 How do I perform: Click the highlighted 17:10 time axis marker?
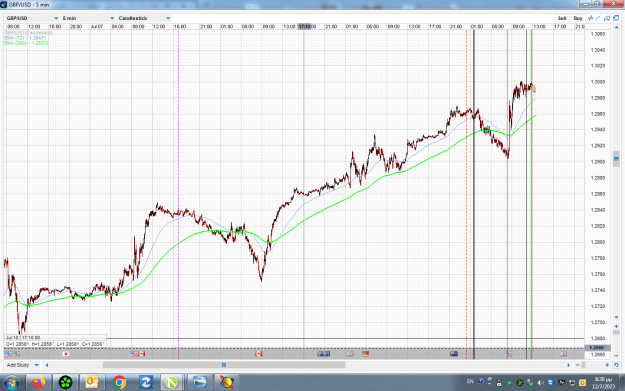click(x=305, y=27)
